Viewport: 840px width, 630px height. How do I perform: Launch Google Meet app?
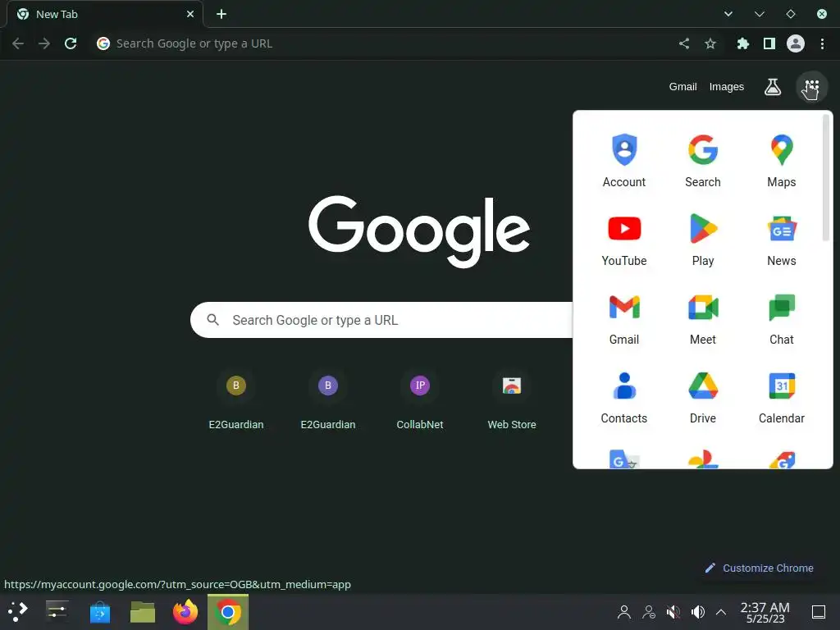point(703,318)
